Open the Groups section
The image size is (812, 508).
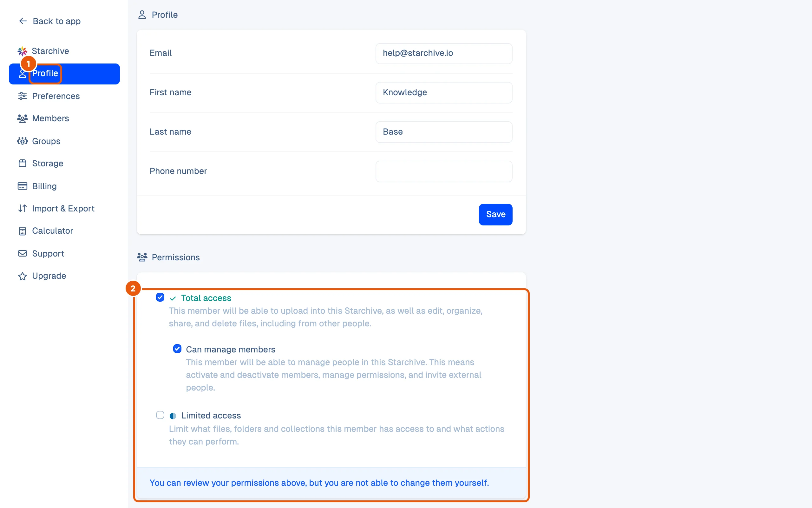[46, 141]
